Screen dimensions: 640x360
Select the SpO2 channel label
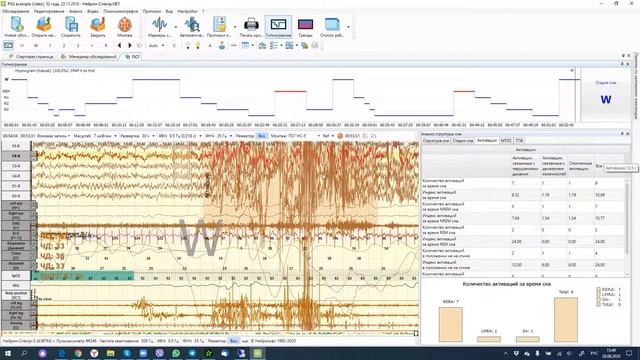tap(16, 276)
